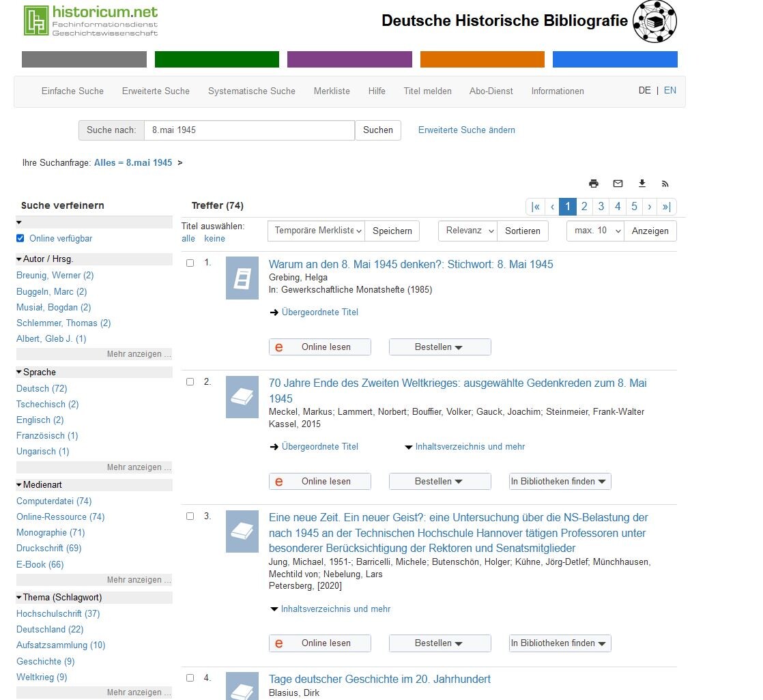The width and height of the screenshot is (763, 700).
Task: Click the article icon of result 1
Action: tap(242, 278)
